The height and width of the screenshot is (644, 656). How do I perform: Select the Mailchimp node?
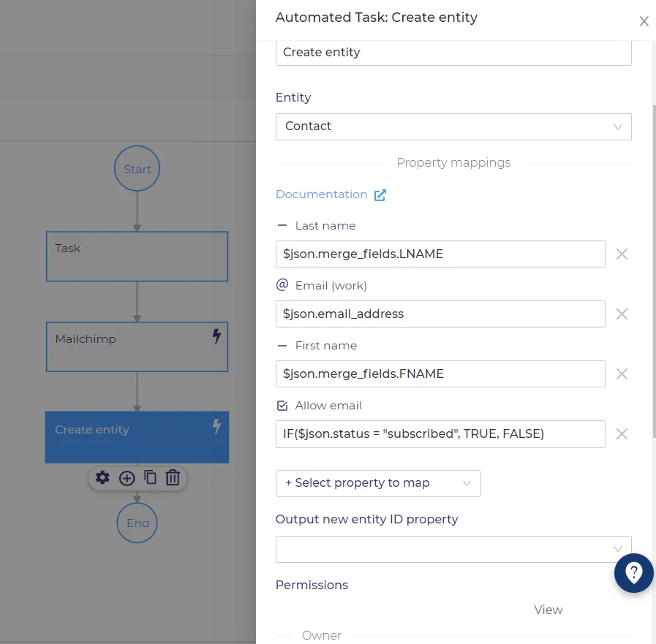pyautogui.click(x=137, y=346)
